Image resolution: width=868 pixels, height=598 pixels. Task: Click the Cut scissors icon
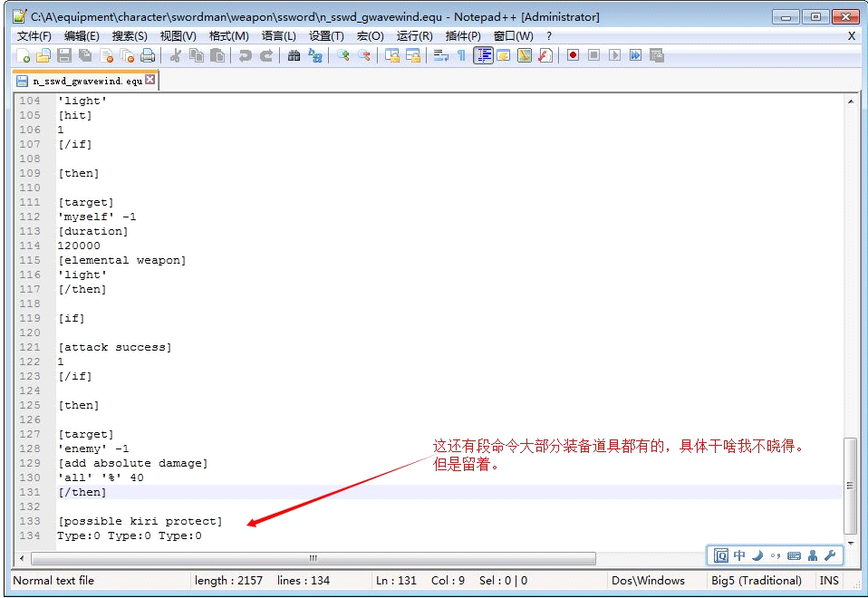tap(176, 56)
